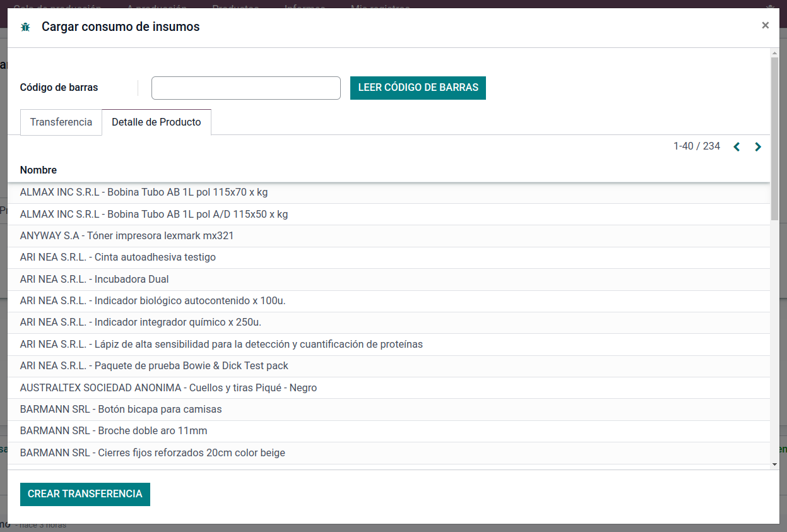Select ARI NEA S.R.L. Incubadora Dual row
The height and width of the screenshot is (532, 787).
click(95, 279)
